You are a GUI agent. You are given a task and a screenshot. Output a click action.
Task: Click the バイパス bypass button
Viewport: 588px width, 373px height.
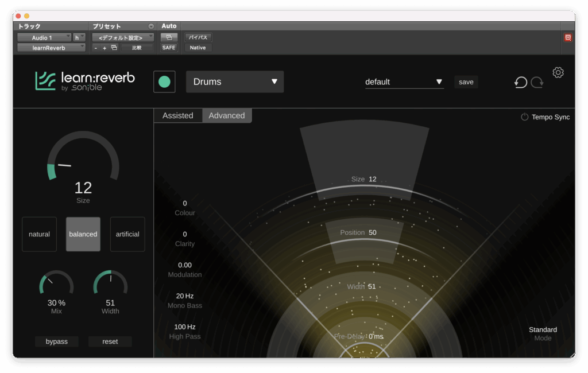click(198, 37)
